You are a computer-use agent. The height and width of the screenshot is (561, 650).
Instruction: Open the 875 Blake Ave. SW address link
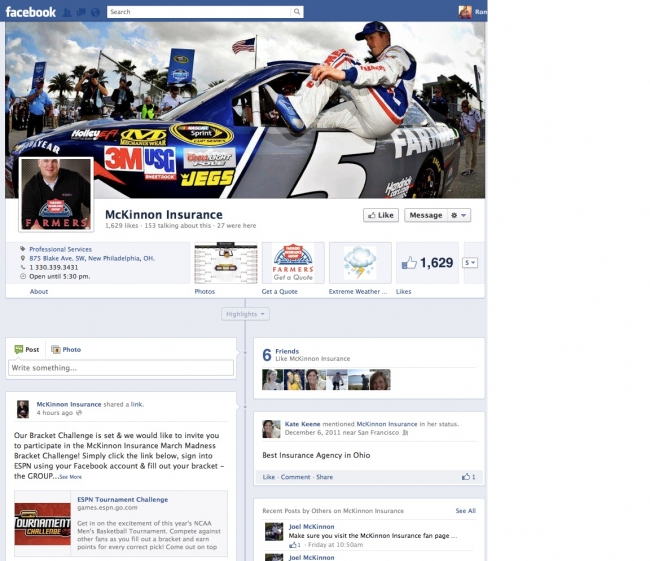click(x=92, y=258)
